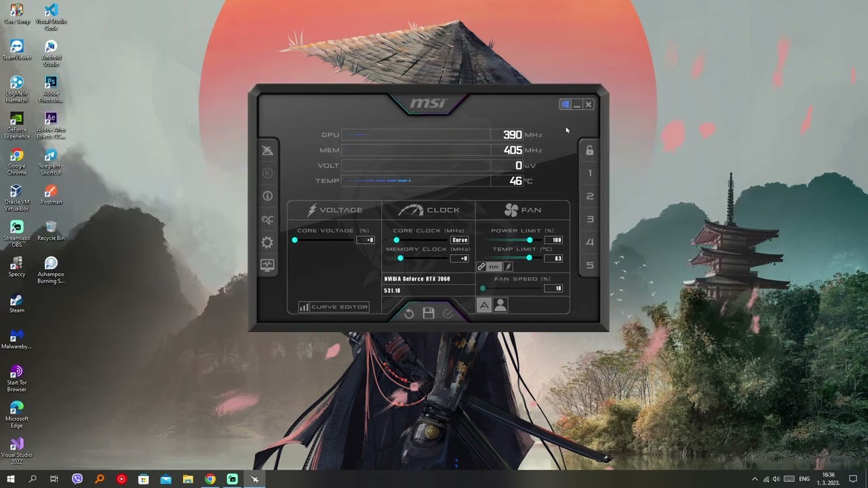Image resolution: width=868 pixels, height=488 pixels.
Task: Expand hidden system tray icons chevron
Action: tap(755, 479)
